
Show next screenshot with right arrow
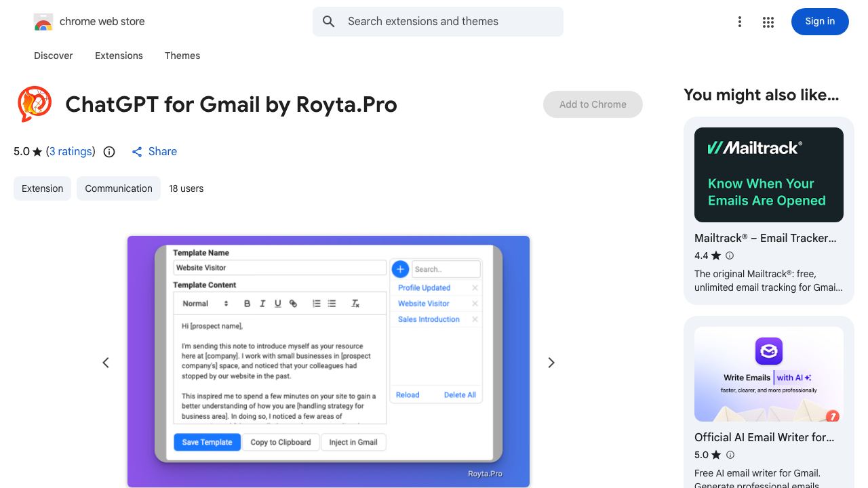pyautogui.click(x=551, y=363)
